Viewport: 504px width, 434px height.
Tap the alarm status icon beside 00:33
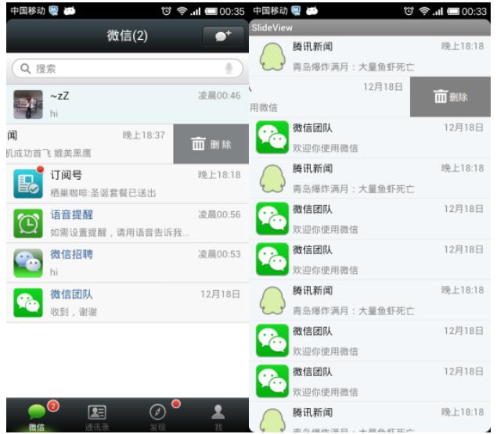click(409, 11)
